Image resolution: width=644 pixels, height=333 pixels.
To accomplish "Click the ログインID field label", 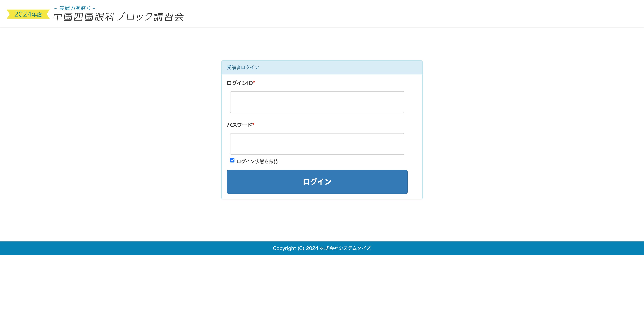I will coord(239,83).
